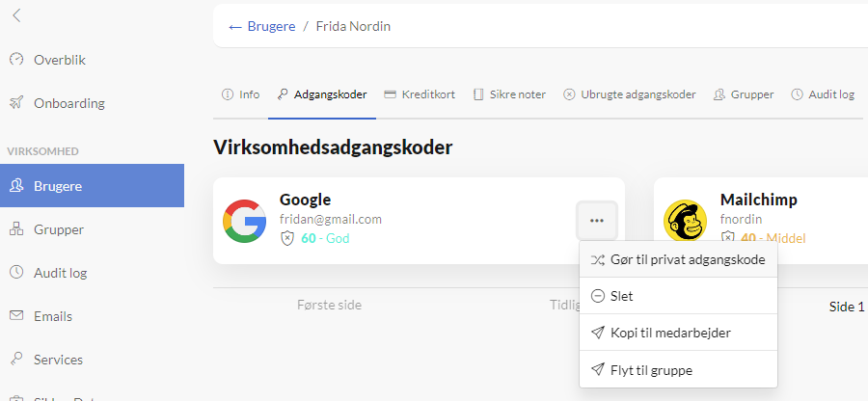Click the Google logo thumbnail

pos(244,221)
